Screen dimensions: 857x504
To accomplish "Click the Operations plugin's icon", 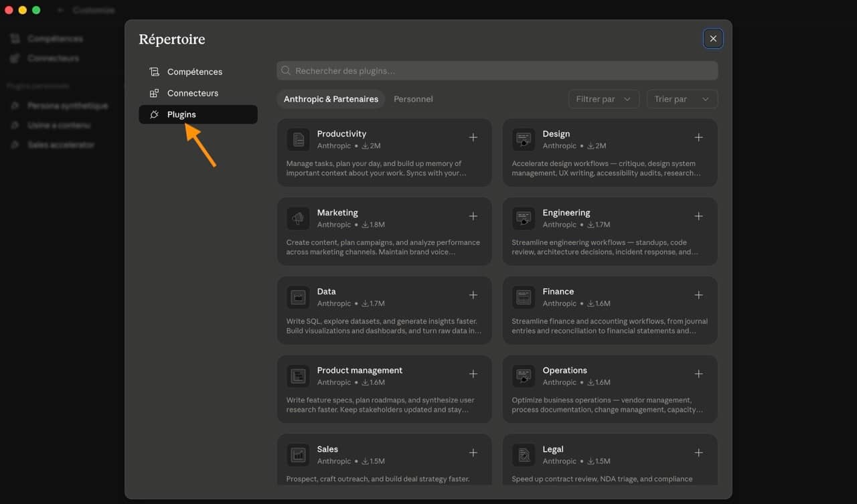I will 524,376.
